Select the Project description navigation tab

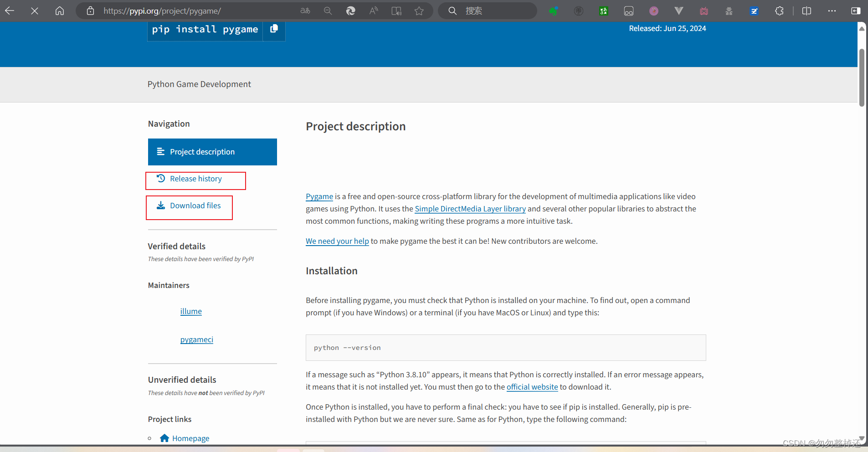(212, 152)
